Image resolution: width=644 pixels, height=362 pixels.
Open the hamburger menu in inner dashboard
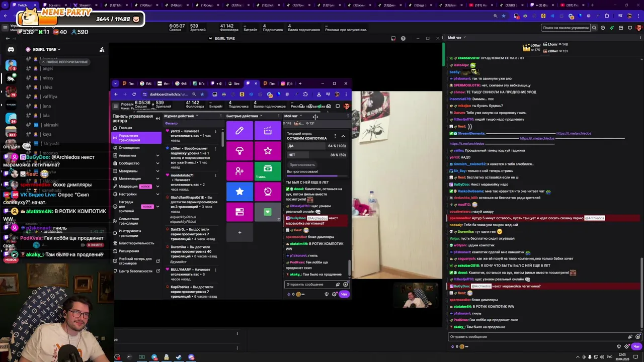pos(116,106)
